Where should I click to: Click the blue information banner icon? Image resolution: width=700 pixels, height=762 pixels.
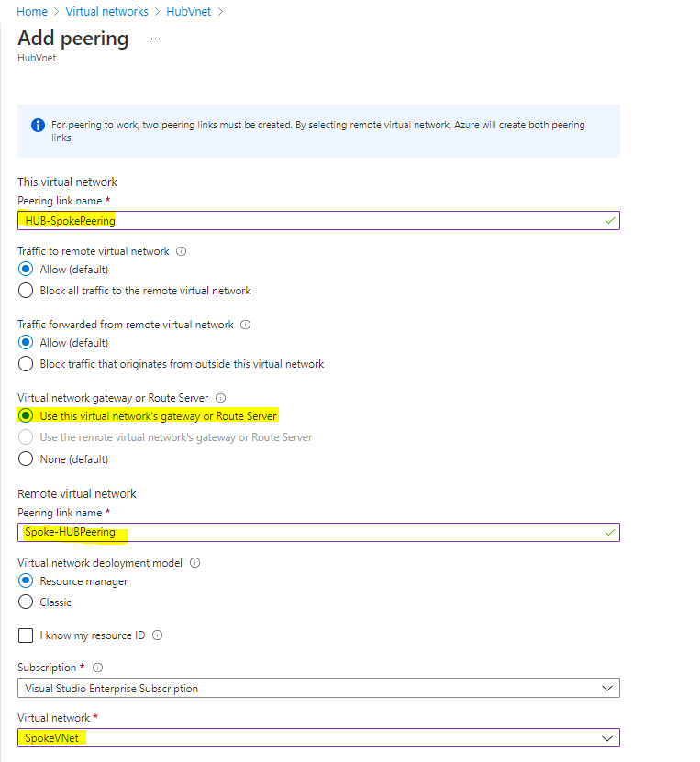[38, 125]
